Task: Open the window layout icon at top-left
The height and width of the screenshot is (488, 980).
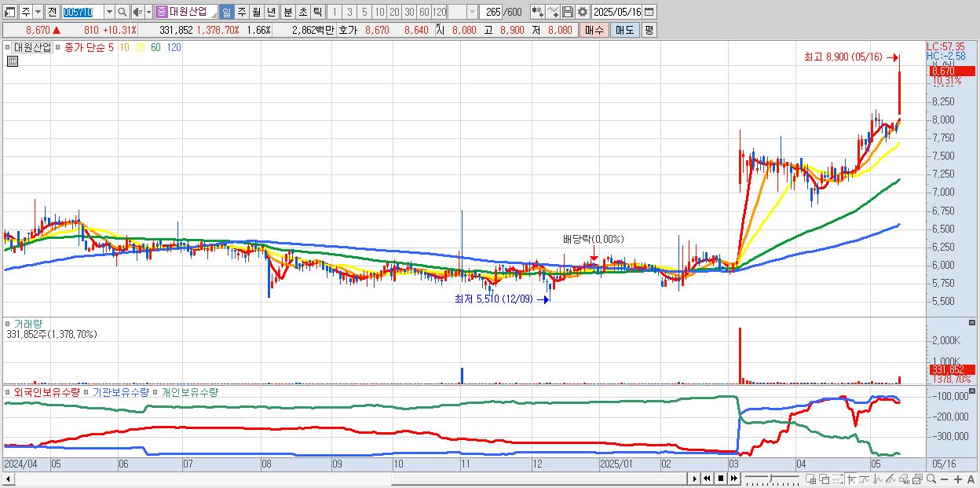Action: (10, 12)
